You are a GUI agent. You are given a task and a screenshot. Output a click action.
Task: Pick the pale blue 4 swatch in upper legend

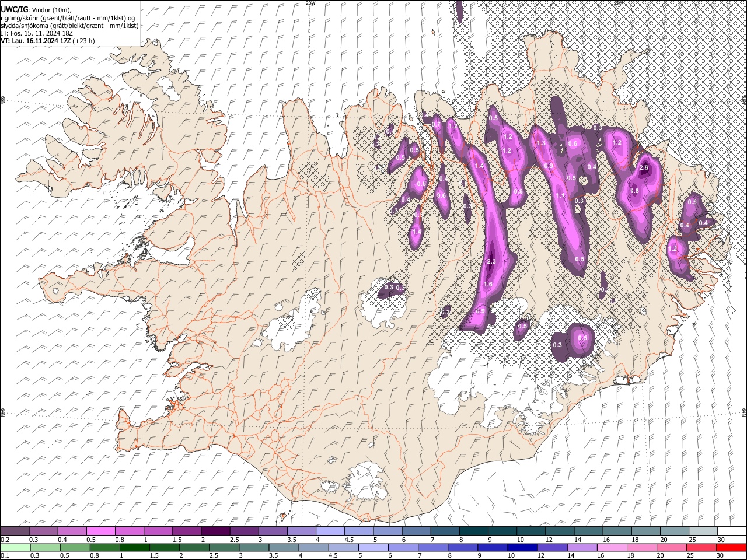(x=330, y=531)
